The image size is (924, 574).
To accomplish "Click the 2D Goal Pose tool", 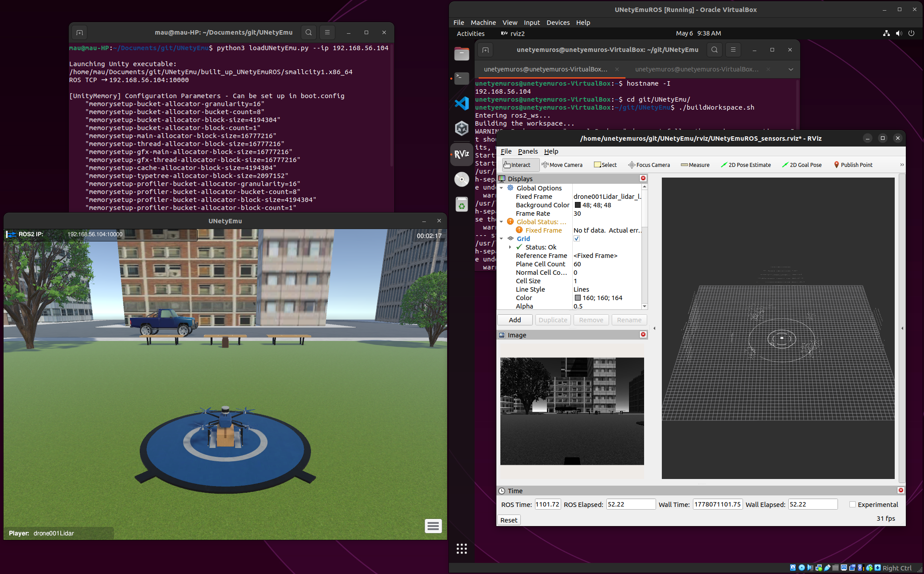I will coord(802,165).
